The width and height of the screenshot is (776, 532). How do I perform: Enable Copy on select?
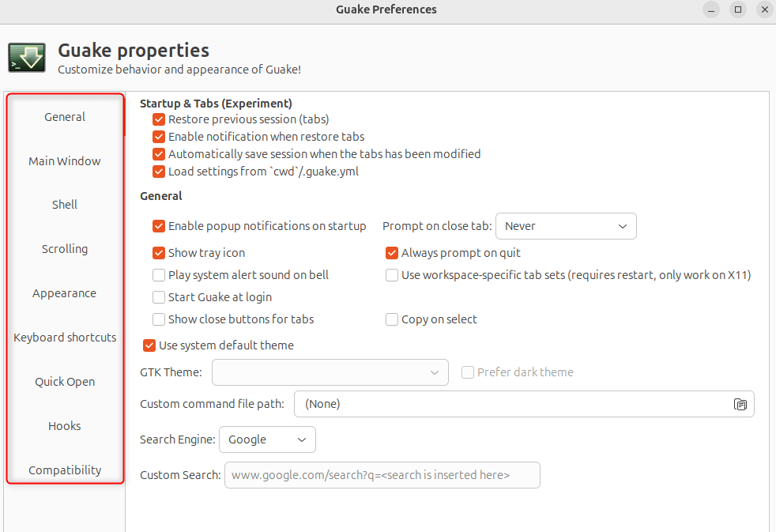click(392, 319)
